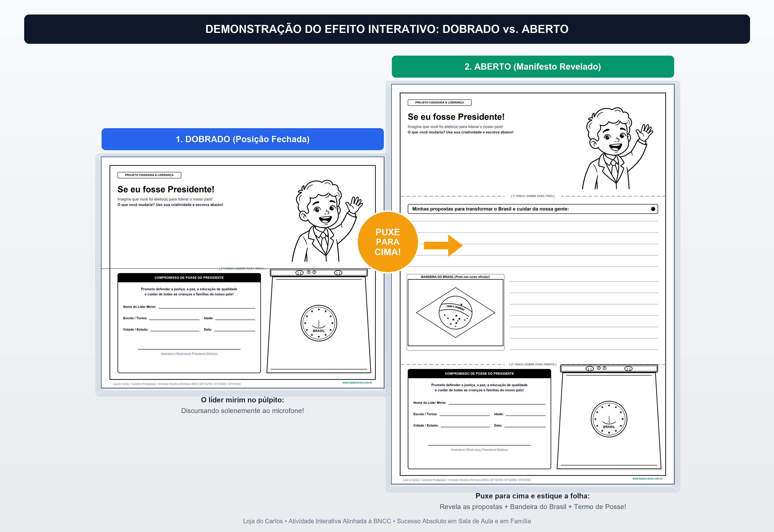Click 'BANDEIRA DO BRASIL (Pinte nas cores oficiais!)' label
The width and height of the screenshot is (774, 532).
[455, 277]
